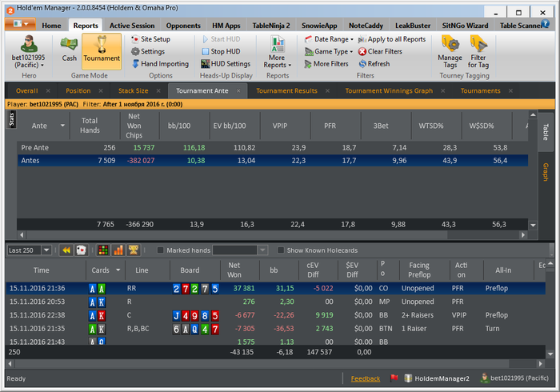Switch to the Position report tab
Viewport: 560px width, 392px height.
(x=78, y=91)
